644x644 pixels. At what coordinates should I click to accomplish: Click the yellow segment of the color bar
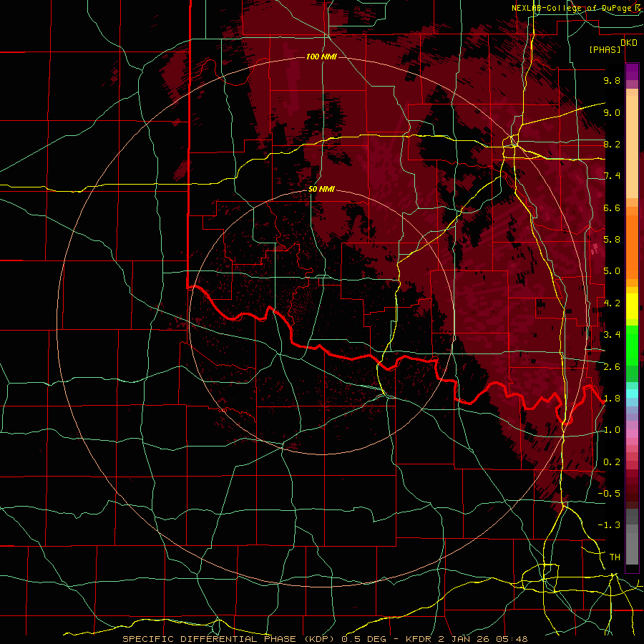tap(632, 306)
